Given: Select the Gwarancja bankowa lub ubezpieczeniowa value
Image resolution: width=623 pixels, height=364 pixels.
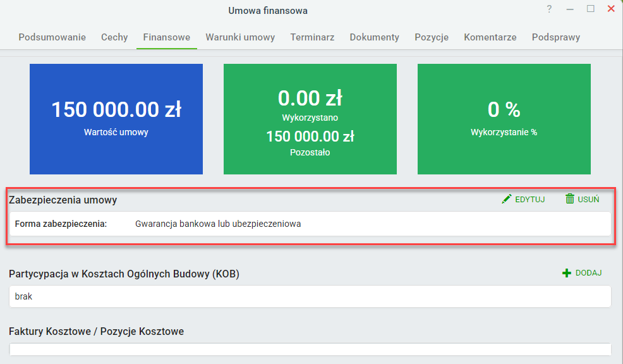Looking at the screenshot, I should (218, 224).
